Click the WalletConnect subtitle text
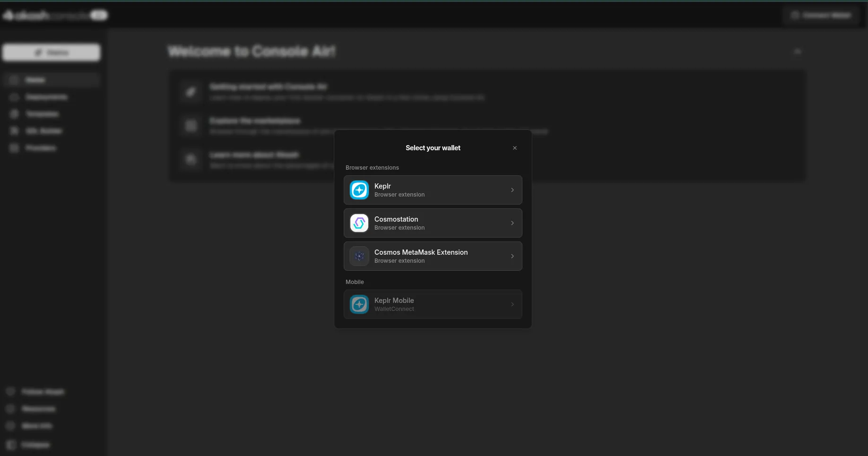This screenshot has height=456, width=868. (x=394, y=309)
